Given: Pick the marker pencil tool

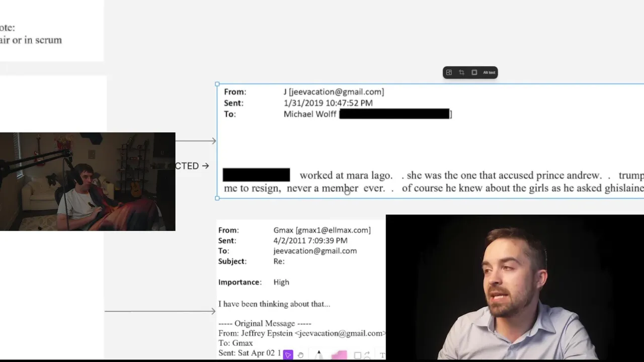Looking at the screenshot, I should click(x=318, y=355).
